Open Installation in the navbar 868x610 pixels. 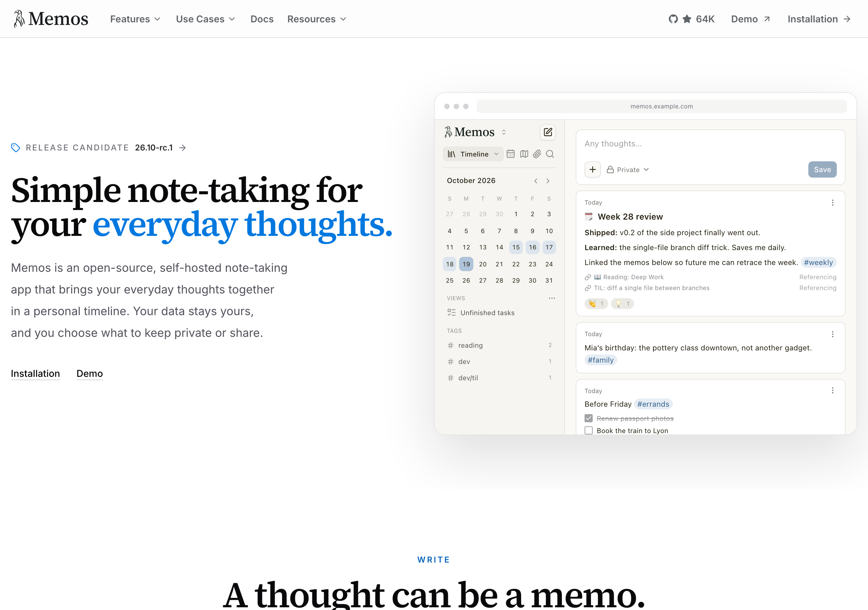pos(819,19)
